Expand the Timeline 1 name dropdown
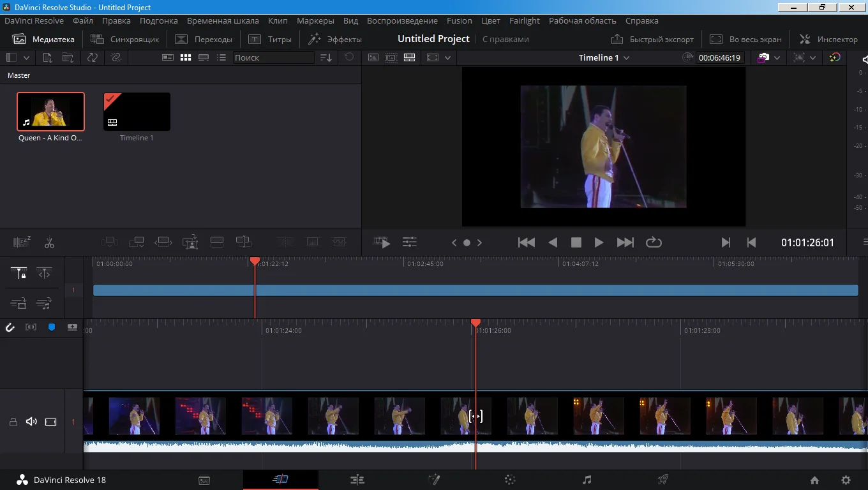Image resolution: width=868 pixels, height=490 pixels. (626, 58)
